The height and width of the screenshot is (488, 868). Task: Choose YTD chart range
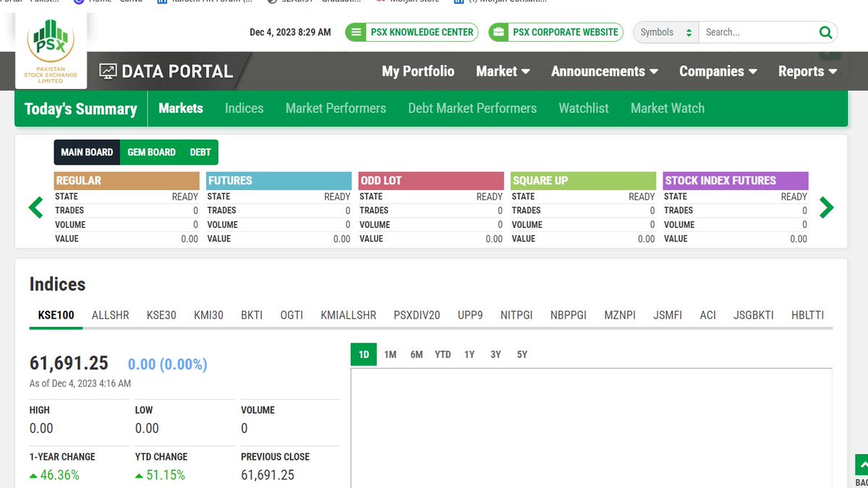pos(443,354)
